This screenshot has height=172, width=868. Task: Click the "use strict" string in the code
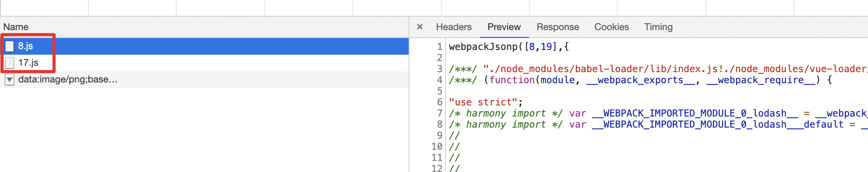483,102
